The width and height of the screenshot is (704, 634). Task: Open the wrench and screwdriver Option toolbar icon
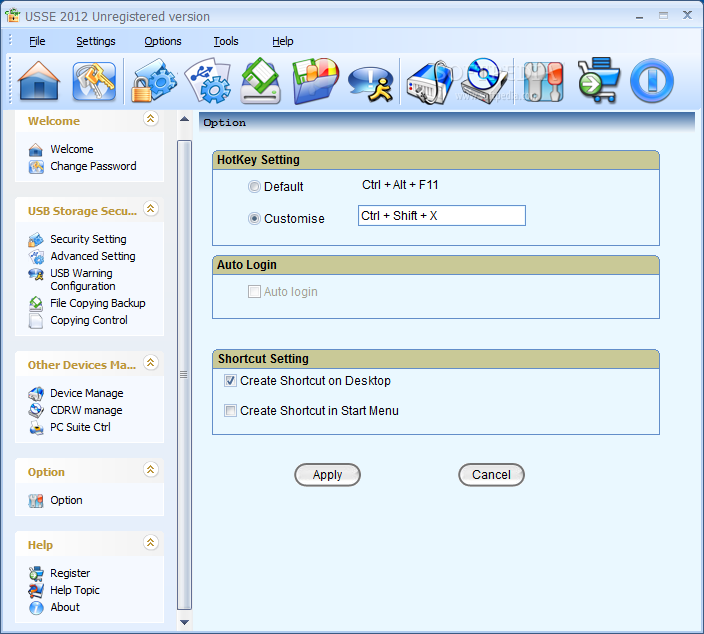click(x=543, y=82)
